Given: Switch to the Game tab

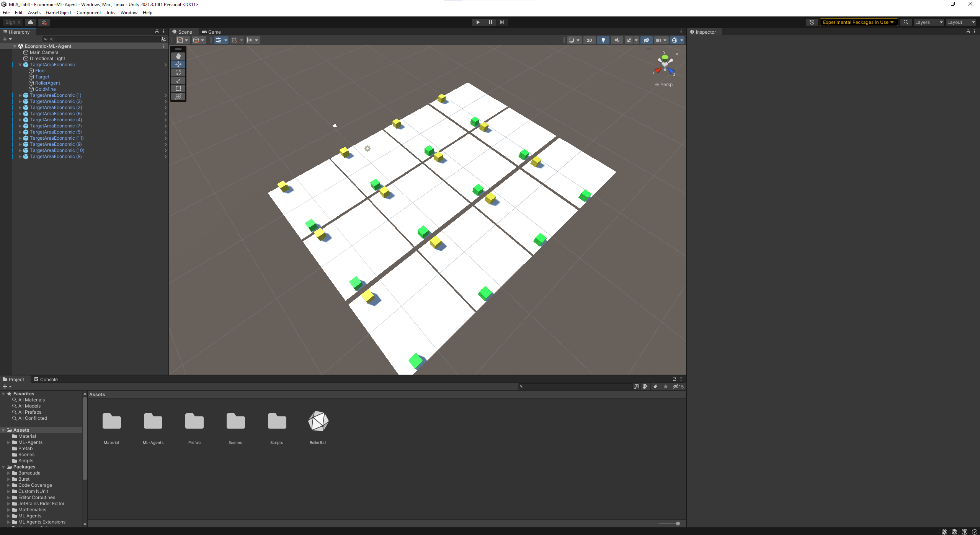Looking at the screenshot, I should [x=211, y=32].
